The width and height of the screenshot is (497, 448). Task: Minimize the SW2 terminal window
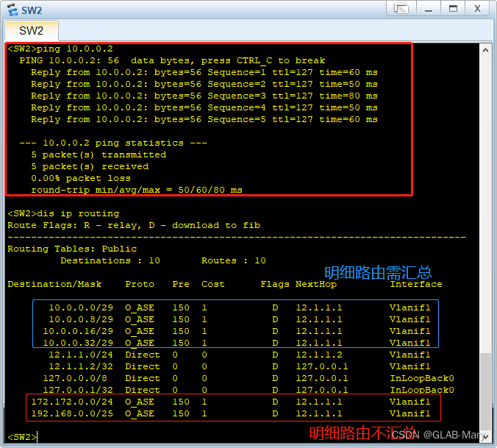[429, 9]
